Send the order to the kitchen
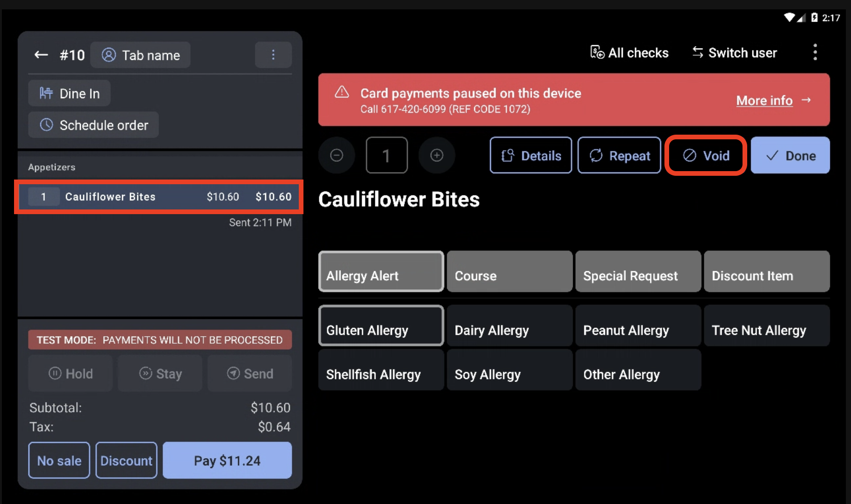 tap(249, 373)
